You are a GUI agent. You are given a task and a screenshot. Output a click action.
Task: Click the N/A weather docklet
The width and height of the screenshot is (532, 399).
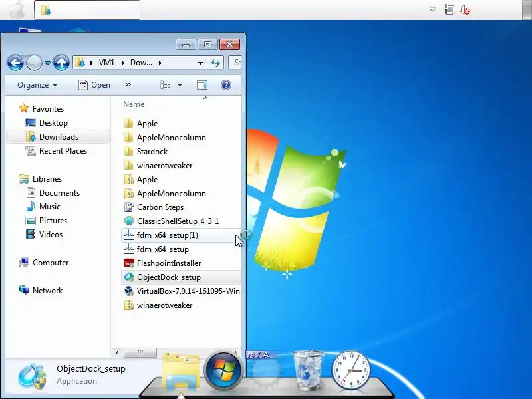coord(265,370)
